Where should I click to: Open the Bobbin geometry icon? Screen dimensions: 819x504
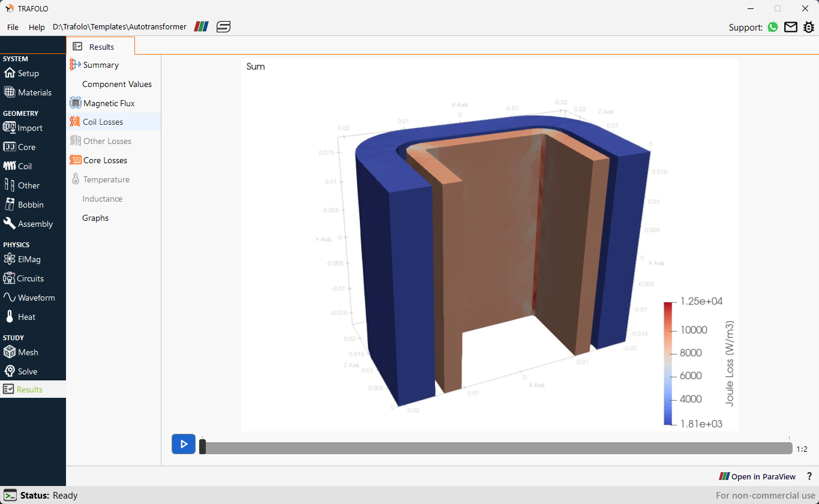click(9, 205)
